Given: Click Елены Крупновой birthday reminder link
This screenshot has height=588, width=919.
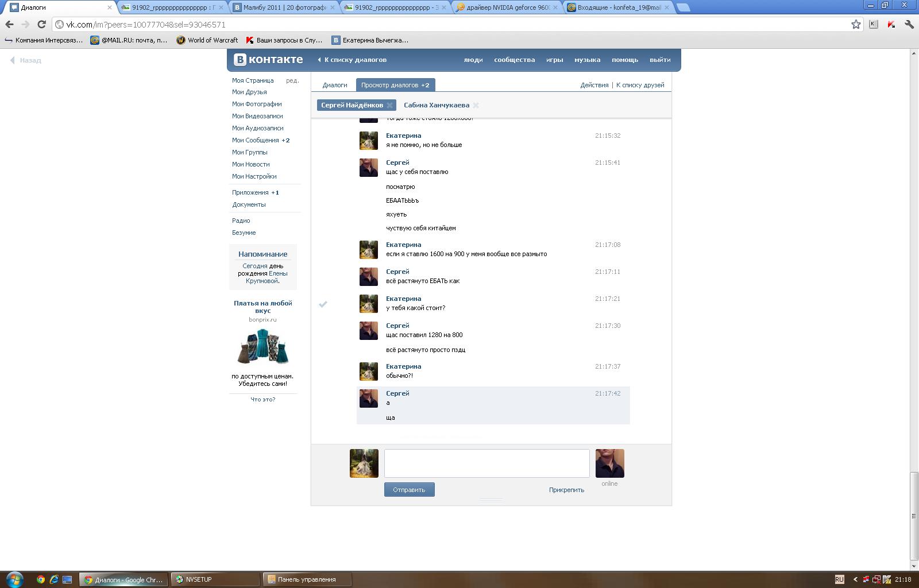Looking at the screenshot, I should point(267,277).
